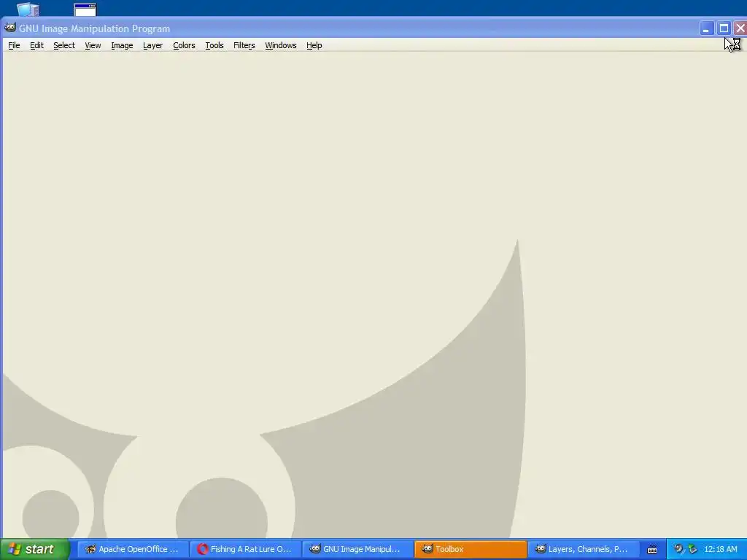Switch to Layers, Channels, P... taskbar button
Viewport: 747px width, 560px height.
[583, 549]
